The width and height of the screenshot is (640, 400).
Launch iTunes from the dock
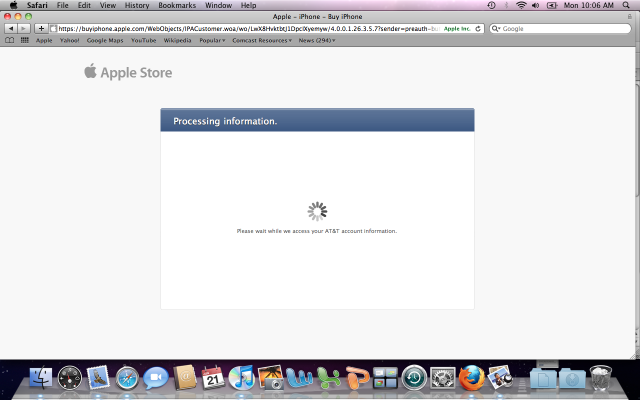(242, 377)
